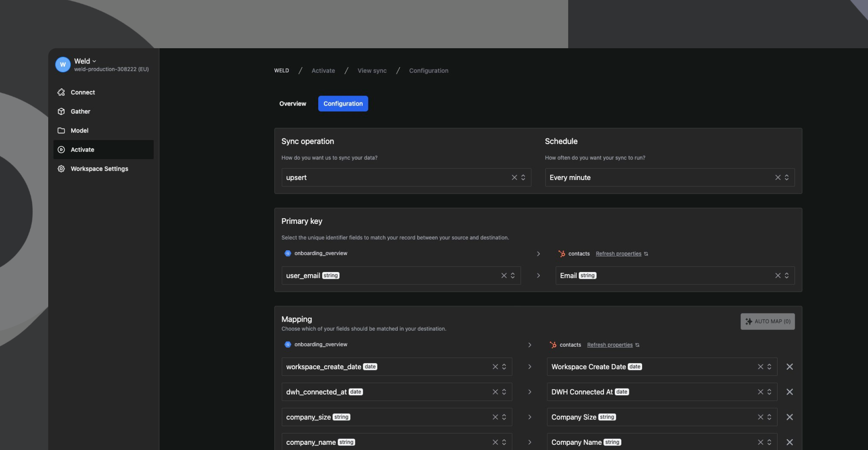Screen dimensions: 868x450
Task: Clear the upsert operation selection
Action: pyautogui.click(x=514, y=177)
